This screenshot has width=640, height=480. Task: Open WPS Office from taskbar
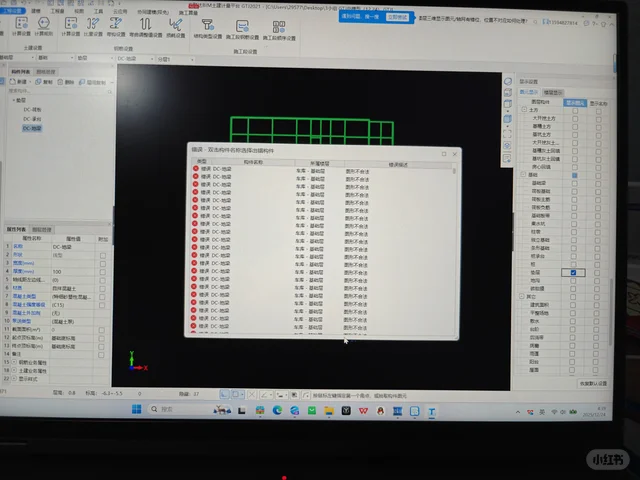point(363,411)
